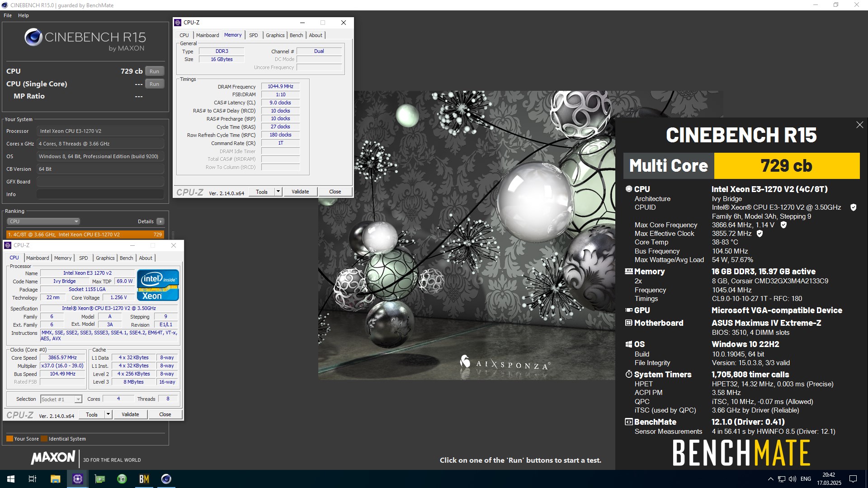The image size is (868, 488).
Task: Minimize the memory CPU-Z window
Action: [x=302, y=23]
